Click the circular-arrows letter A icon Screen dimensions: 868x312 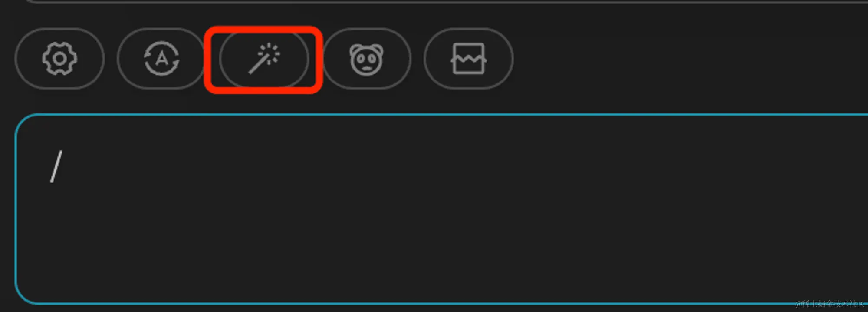pyautogui.click(x=161, y=59)
